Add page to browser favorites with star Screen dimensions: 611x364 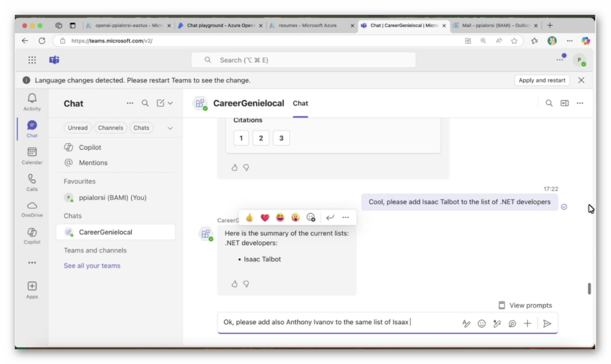pyautogui.click(x=514, y=41)
